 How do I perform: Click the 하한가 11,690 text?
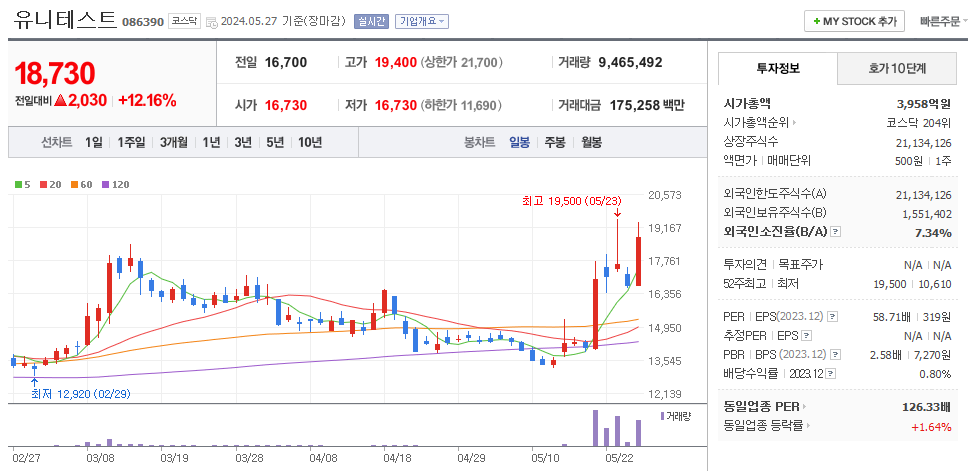click(461, 105)
